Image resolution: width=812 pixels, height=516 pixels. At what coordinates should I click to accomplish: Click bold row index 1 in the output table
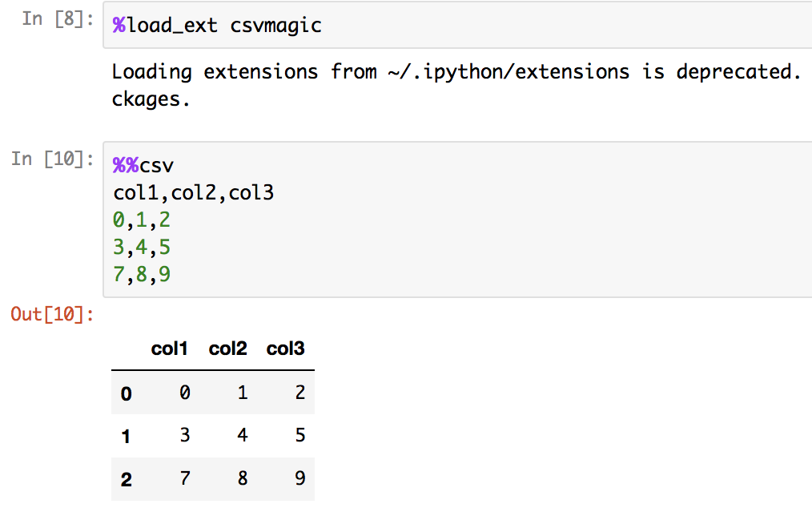(126, 437)
